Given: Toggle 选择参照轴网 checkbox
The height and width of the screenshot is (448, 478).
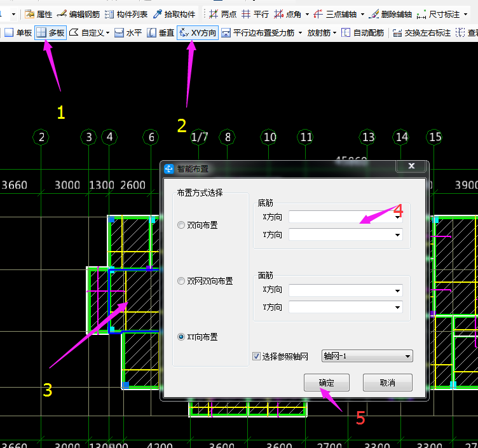Looking at the screenshot, I should tap(256, 356).
